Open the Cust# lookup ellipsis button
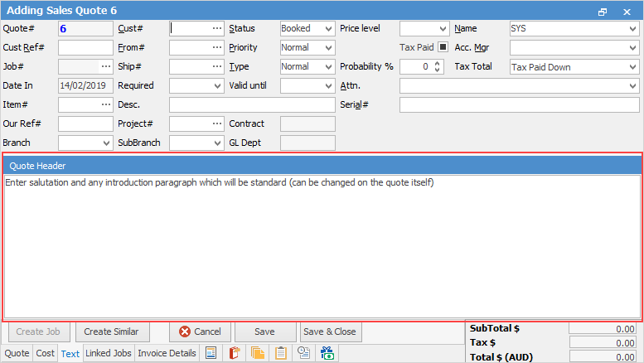 [217, 28]
